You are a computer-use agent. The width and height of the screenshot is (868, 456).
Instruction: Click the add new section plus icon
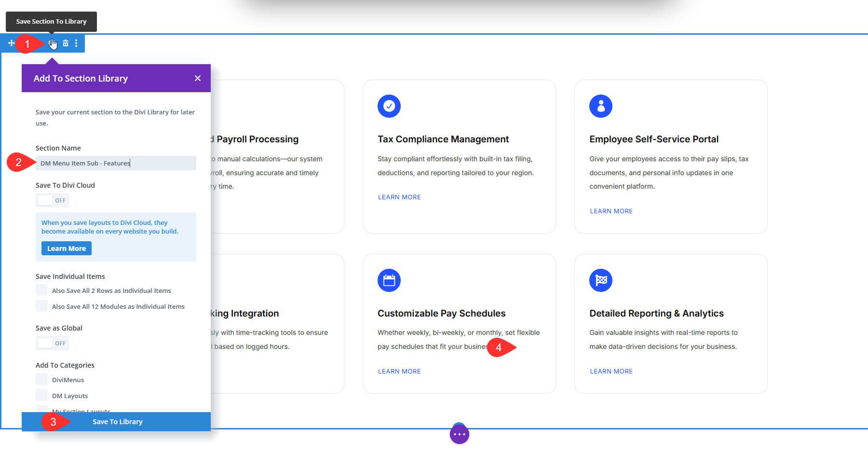click(11, 43)
